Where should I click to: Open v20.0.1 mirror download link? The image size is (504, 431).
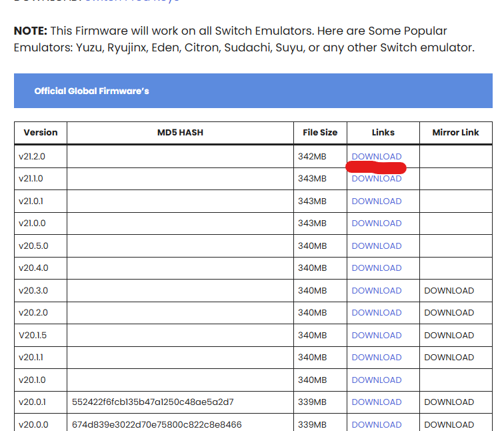coord(449,402)
